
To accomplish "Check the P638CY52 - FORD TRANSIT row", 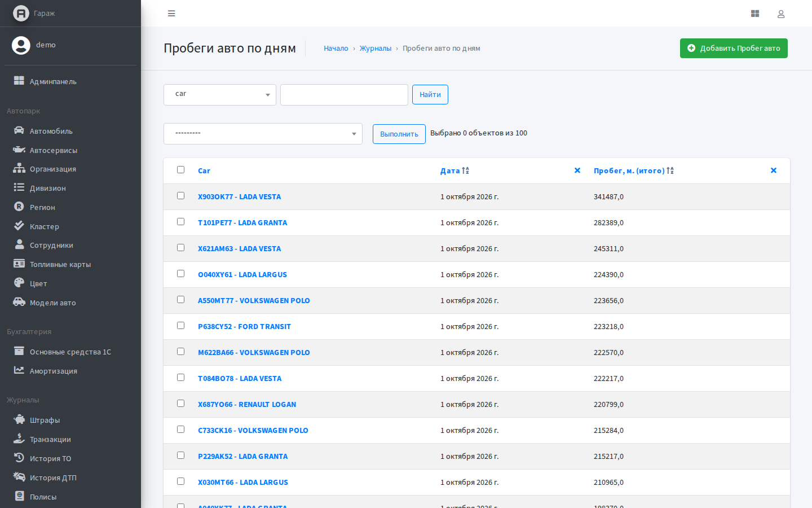I will point(180,325).
